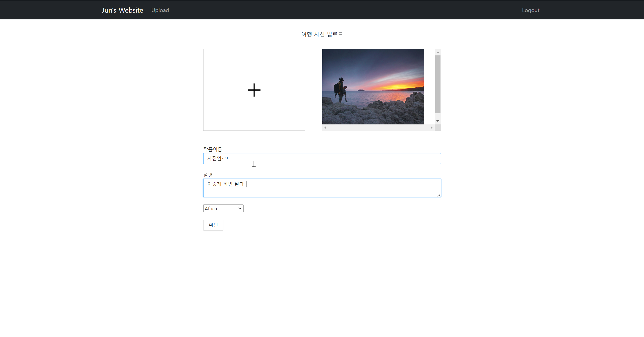Click the scrollbar up arrow above the image
This screenshot has height=337, width=644.
[438, 52]
